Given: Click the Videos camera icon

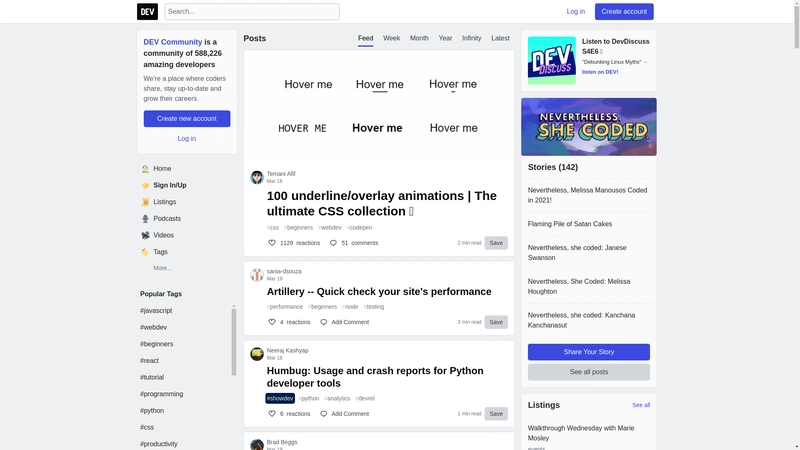Looking at the screenshot, I should click(145, 235).
